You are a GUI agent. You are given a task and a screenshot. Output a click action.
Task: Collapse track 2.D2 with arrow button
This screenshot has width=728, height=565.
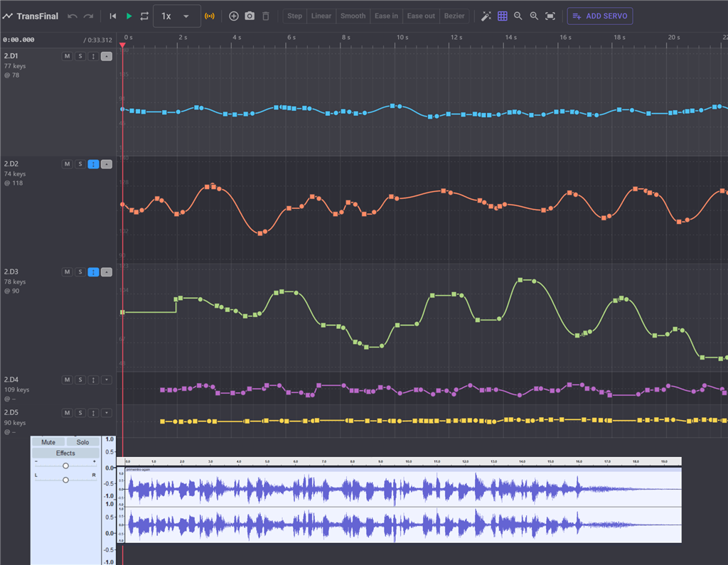point(107,164)
